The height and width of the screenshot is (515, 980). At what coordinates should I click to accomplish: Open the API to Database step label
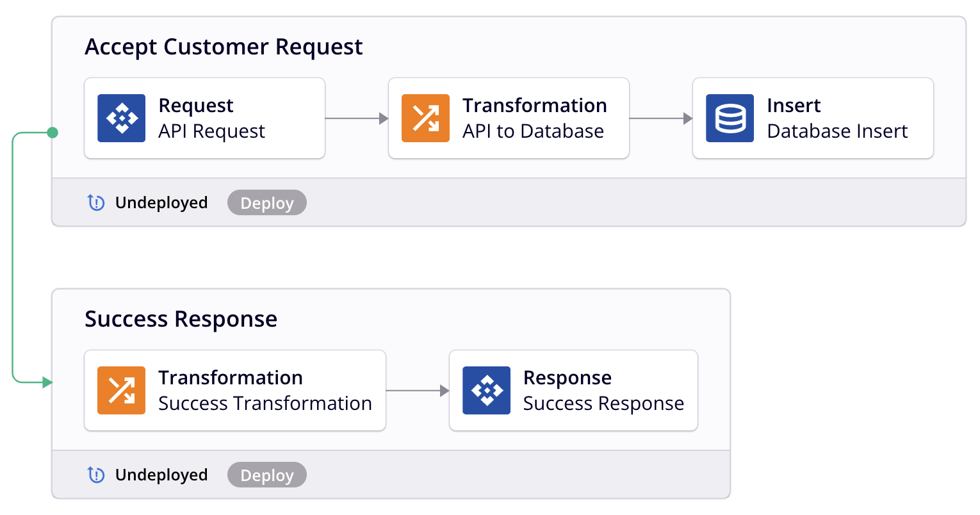533,131
